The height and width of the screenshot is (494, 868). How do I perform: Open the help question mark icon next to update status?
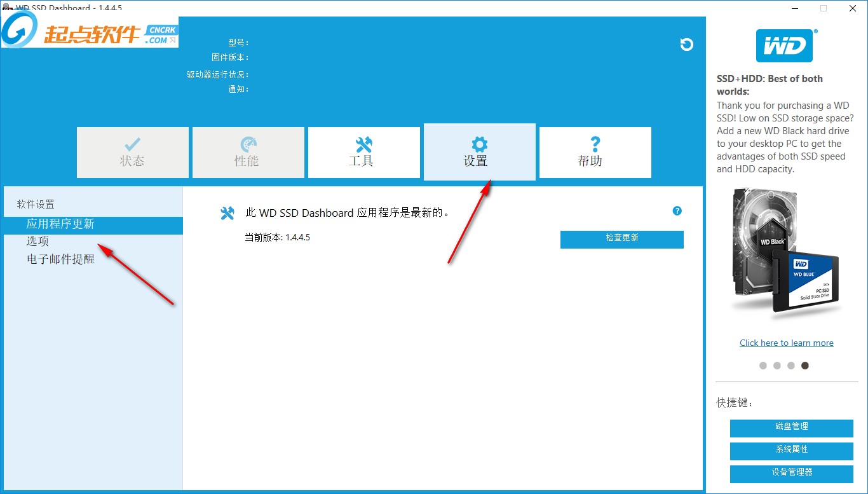677,211
